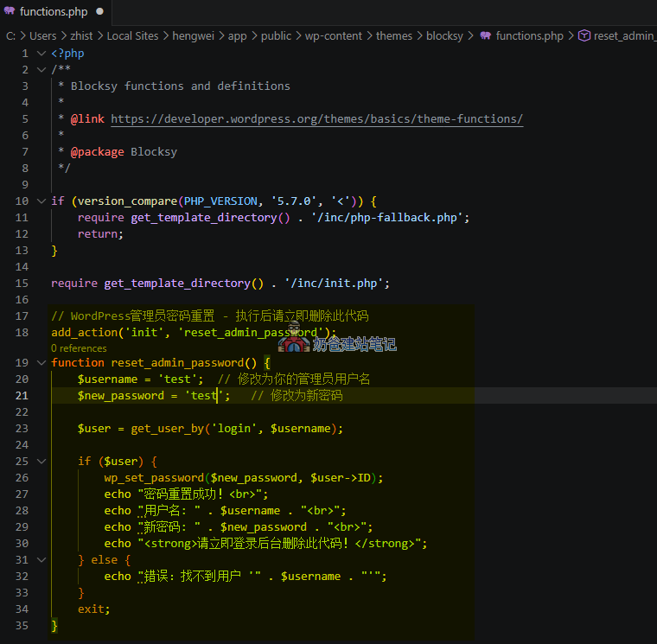Open the developer.wordpress.org theme-functions link
The height and width of the screenshot is (644, 657).
coord(316,118)
